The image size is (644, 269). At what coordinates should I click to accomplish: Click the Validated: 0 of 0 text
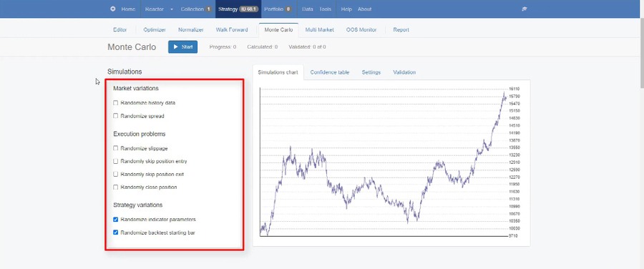307,47
